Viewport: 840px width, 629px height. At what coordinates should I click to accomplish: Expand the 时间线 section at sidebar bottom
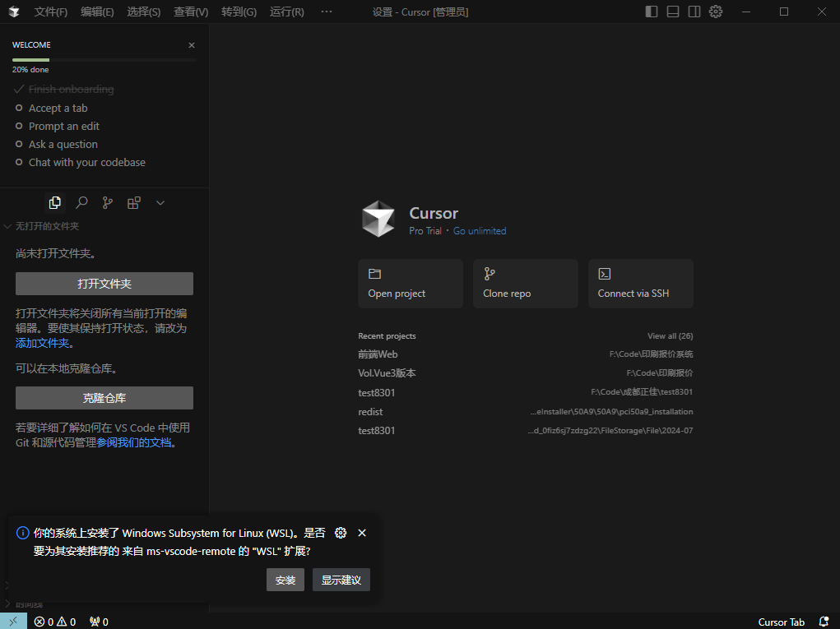[24, 605]
